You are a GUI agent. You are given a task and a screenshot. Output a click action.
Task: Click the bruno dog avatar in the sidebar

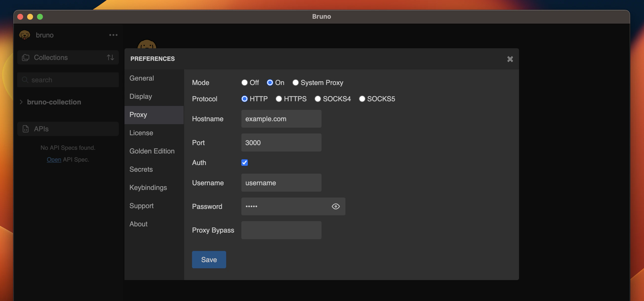25,35
